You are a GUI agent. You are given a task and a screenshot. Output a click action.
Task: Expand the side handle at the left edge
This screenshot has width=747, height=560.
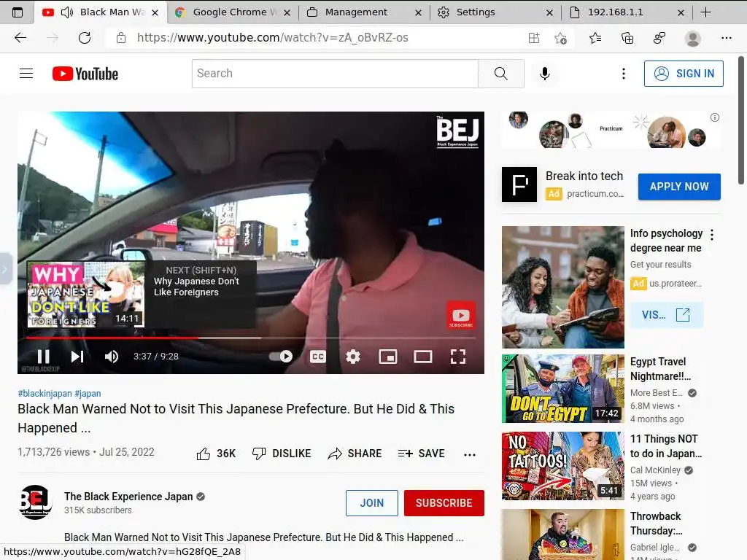[x=5, y=269]
